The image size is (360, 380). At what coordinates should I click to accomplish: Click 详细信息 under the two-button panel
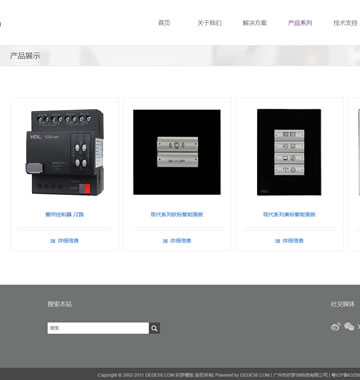[x=180, y=241]
